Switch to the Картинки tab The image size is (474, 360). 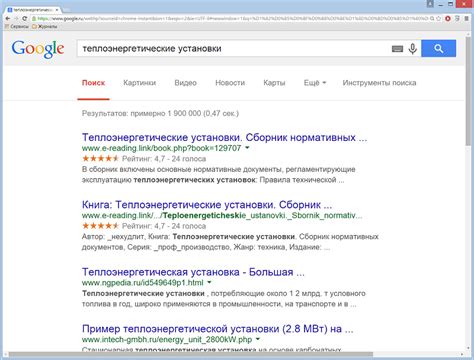[140, 83]
